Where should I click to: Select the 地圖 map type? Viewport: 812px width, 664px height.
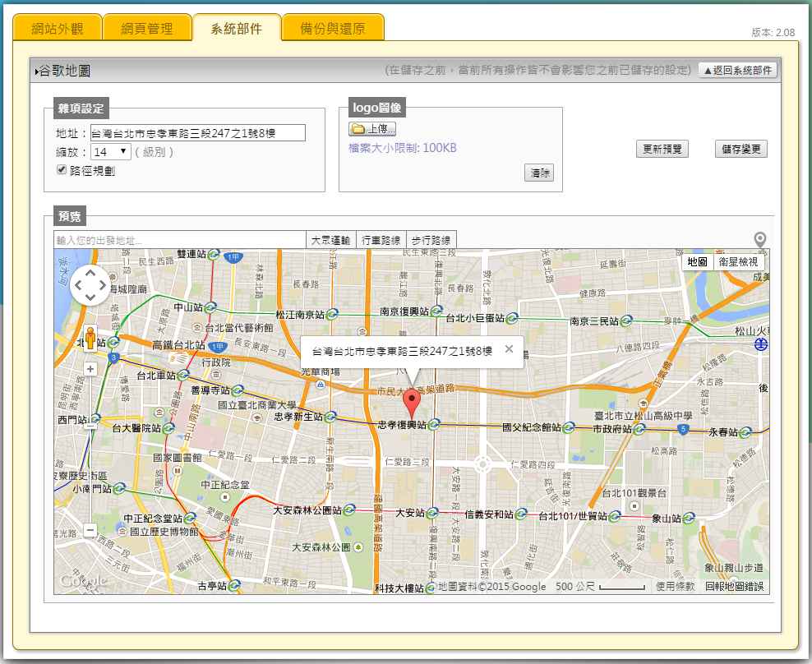698,261
